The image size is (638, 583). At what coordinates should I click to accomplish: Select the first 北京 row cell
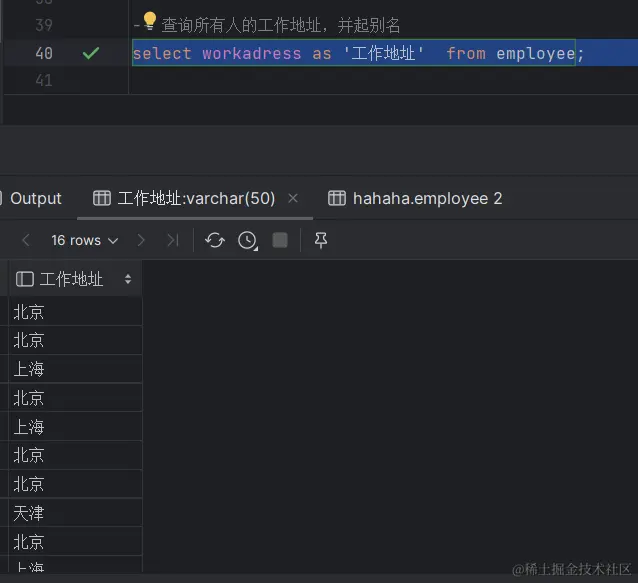[x=75, y=312]
